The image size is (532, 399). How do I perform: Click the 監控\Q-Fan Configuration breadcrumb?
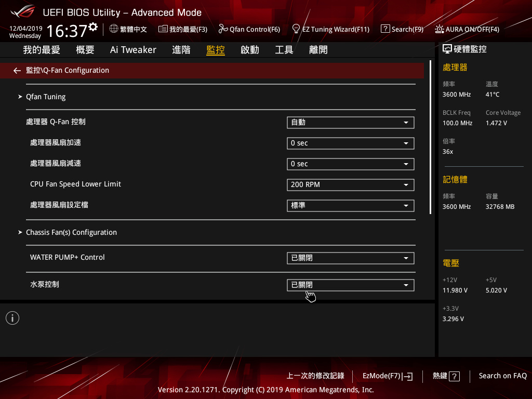[68, 70]
